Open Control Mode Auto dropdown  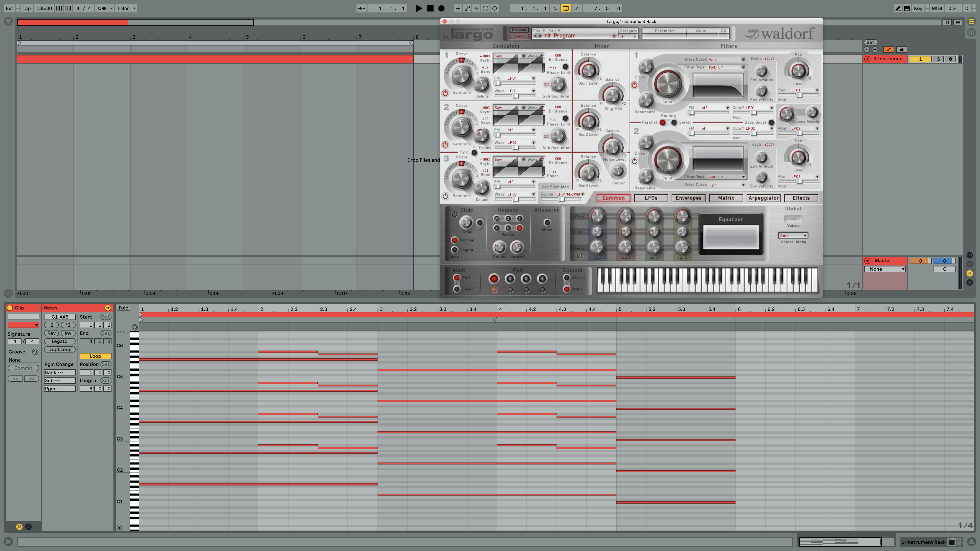tap(793, 236)
